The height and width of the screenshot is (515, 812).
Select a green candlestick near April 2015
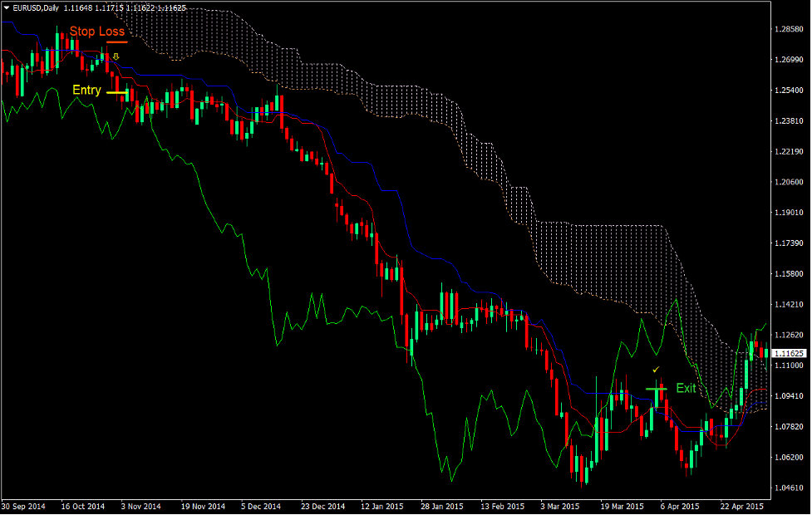coord(746,374)
